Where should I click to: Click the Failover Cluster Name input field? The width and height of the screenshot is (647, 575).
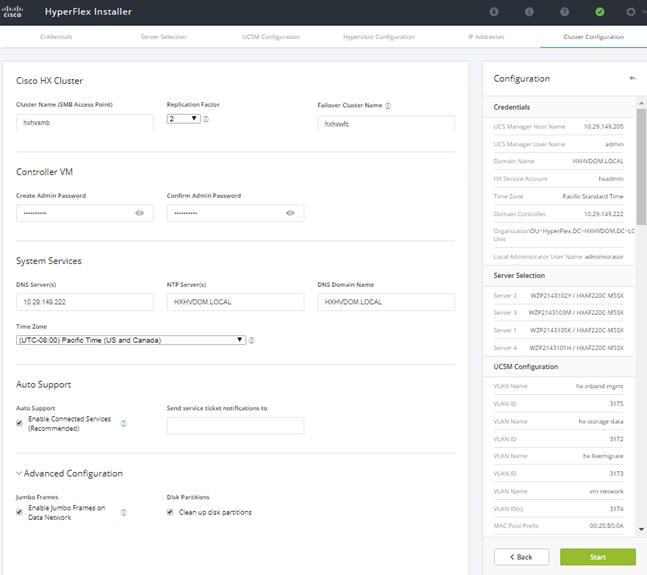(386, 124)
